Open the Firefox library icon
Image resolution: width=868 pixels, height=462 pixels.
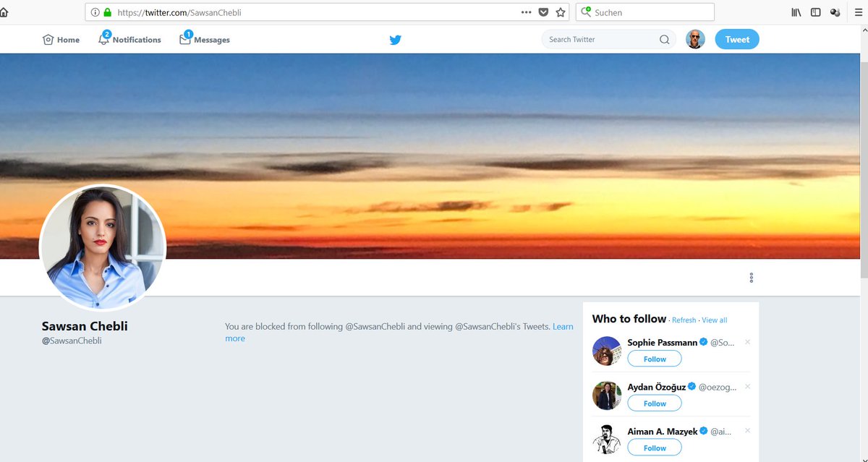click(x=796, y=12)
